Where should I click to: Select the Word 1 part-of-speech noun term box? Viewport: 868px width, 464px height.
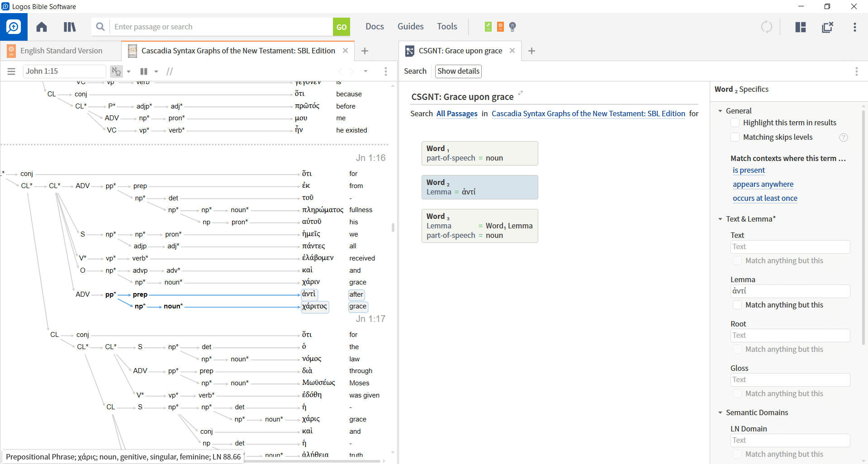coord(479,153)
